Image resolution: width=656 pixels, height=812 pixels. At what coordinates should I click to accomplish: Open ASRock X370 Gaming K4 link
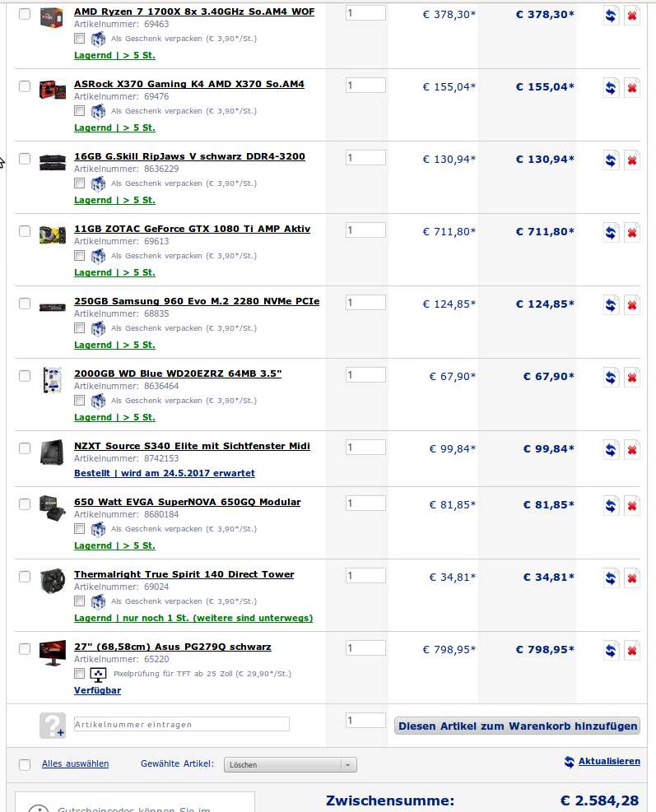(189, 84)
